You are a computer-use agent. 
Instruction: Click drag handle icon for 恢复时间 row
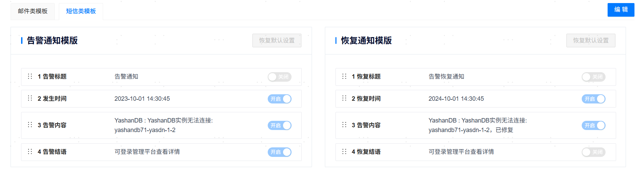(344, 98)
